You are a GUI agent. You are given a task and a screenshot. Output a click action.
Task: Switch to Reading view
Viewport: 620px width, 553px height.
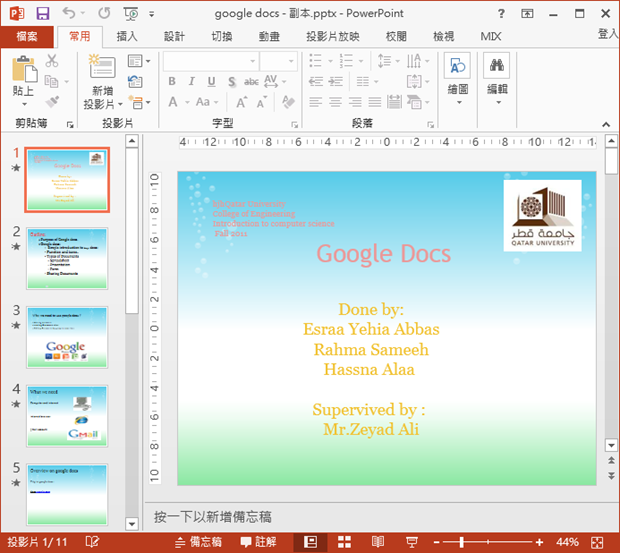point(378,542)
